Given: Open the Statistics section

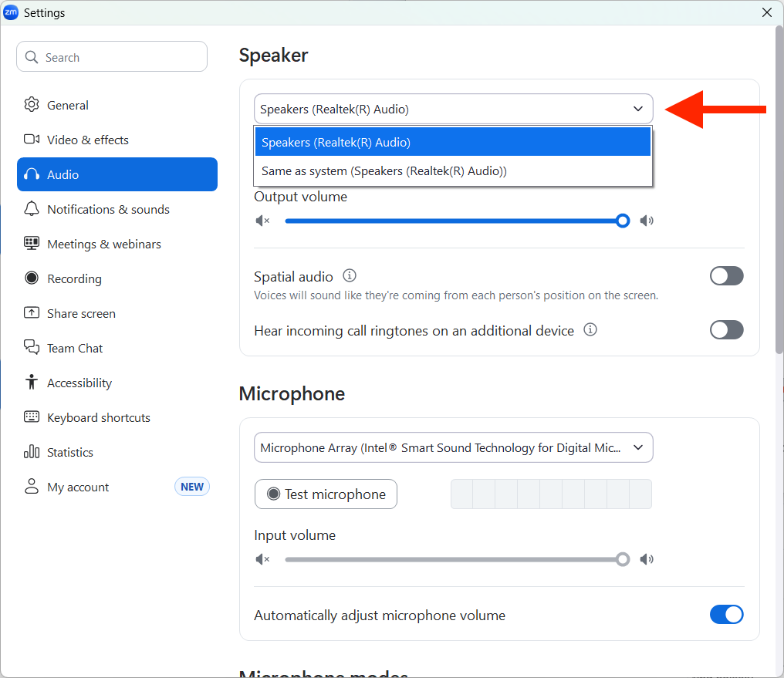Looking at the screenshot, I should tap(117, 452).
